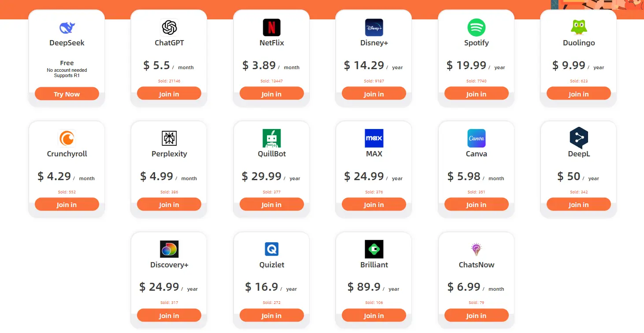Join in the ChatGPT subscription
The width and height of the screenshot is (644, 333).
(x=169, y=93)
